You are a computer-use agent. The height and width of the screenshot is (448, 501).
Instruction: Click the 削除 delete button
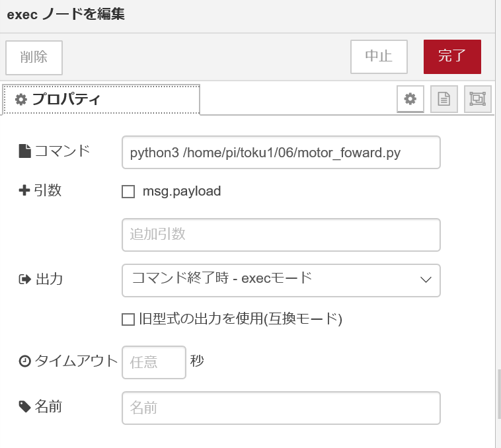pos(34,57)
